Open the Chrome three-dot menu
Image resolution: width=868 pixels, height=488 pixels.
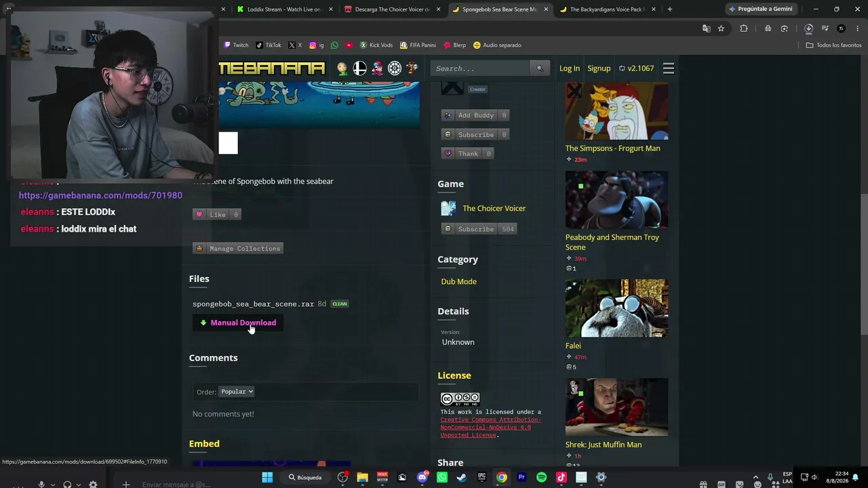click(858, 28)
